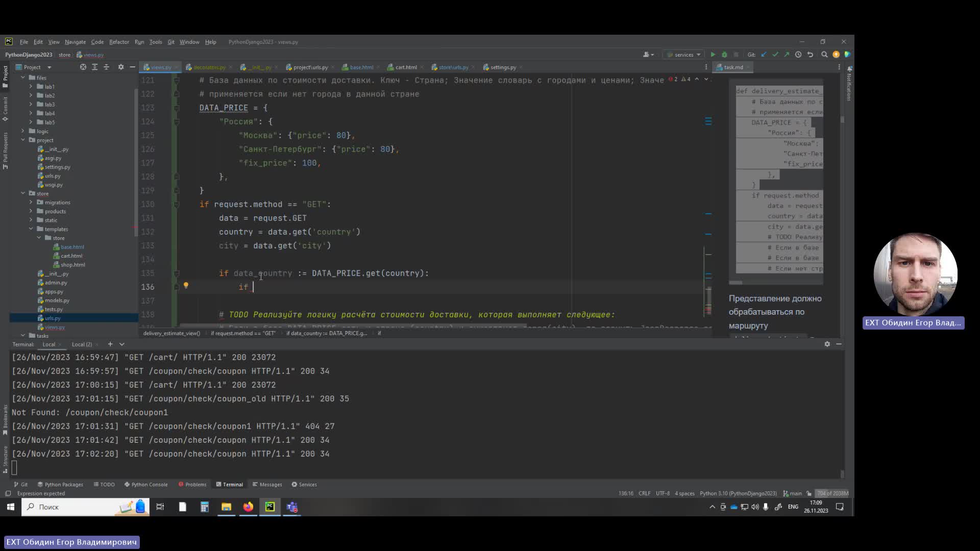Start debugging with the bug icon
This screenshot has height=551, width=980.
pos(724,55)
